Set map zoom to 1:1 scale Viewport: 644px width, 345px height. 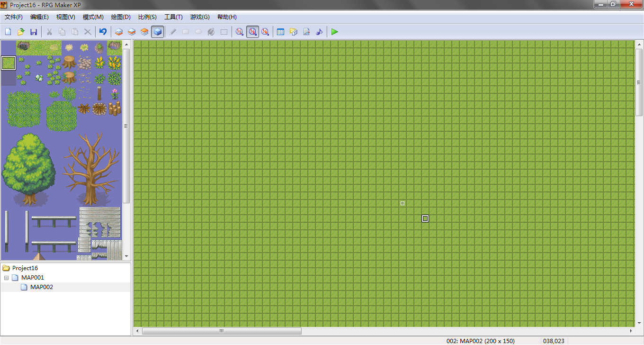tap(240, 32)
